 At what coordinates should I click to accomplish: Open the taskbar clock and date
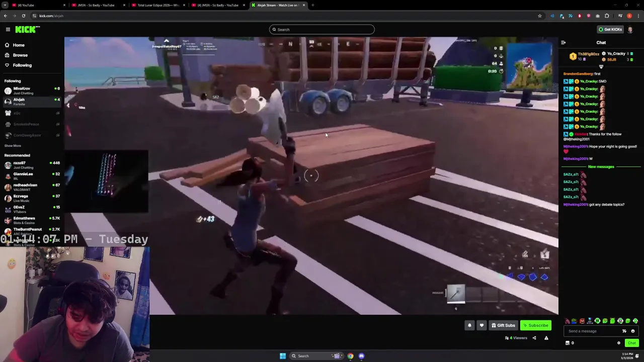click(627, 356)
